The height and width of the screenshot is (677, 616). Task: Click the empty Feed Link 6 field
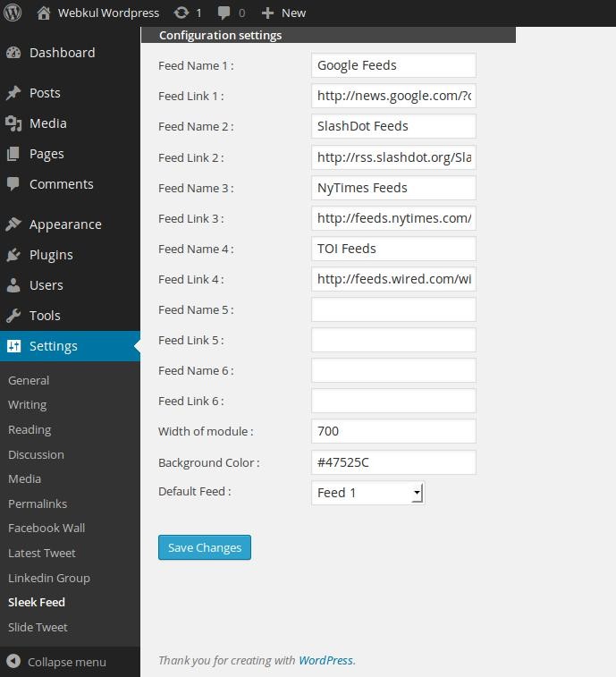393,401
